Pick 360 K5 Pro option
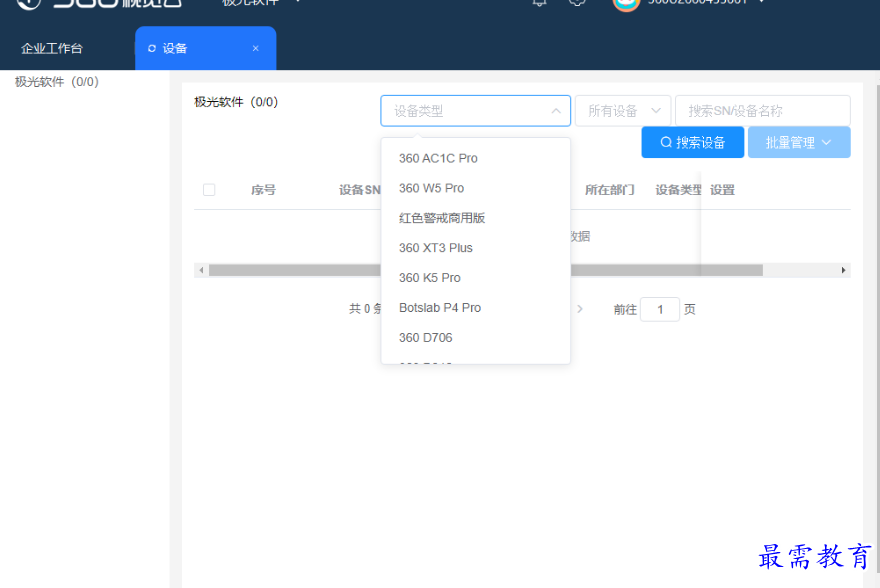The height and width of the screenshot is (588, 880). tap(475, 278)
